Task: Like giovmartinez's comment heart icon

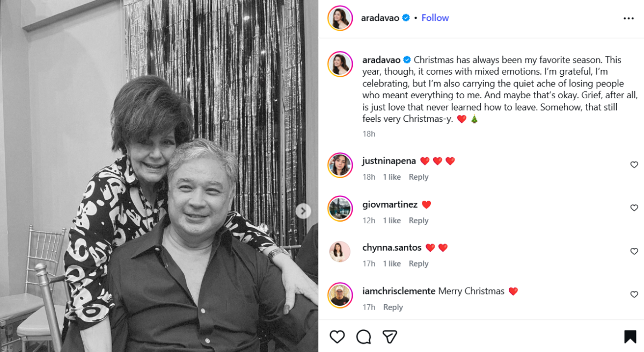Action: click(634, 208)
